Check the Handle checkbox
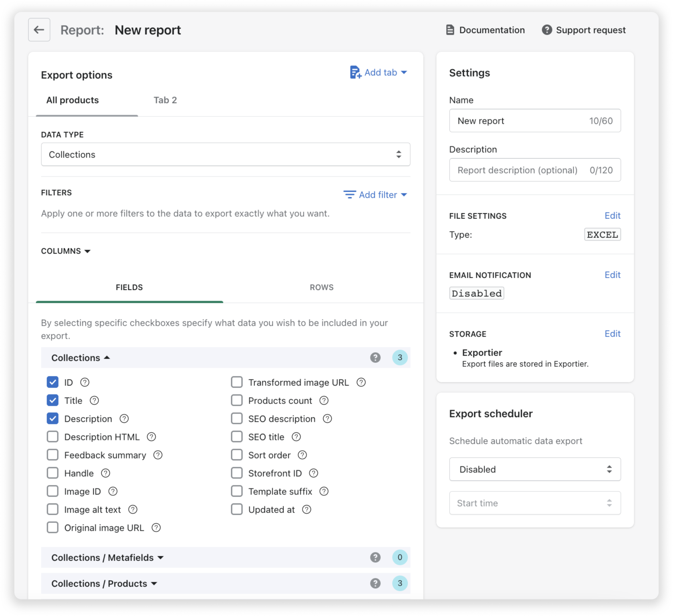This screenshot has height=616, width=673. [52, 473]
